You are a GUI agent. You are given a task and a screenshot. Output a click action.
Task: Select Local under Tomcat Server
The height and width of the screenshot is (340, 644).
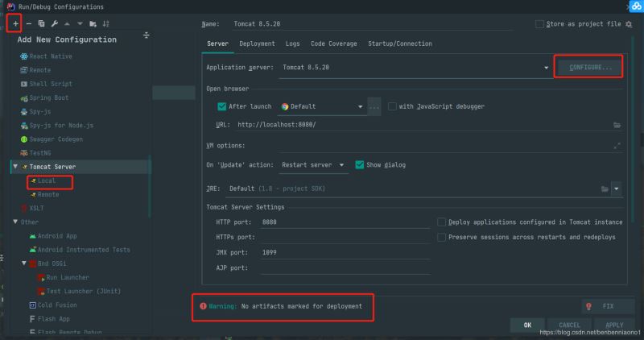click(46, 180)
